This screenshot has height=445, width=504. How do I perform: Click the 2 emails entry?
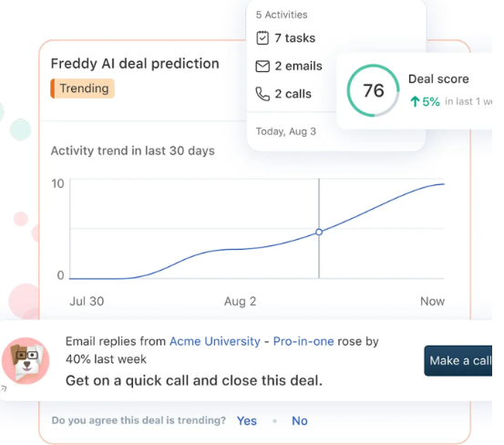289,66
